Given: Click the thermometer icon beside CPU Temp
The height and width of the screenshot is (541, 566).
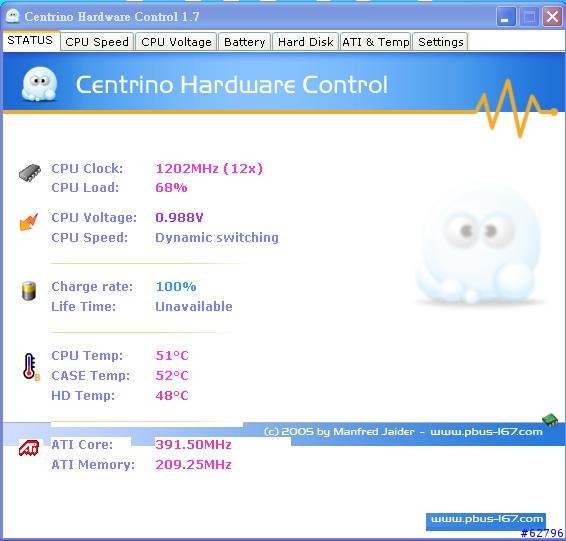Looking at the screenshot, I should point(30,366).
